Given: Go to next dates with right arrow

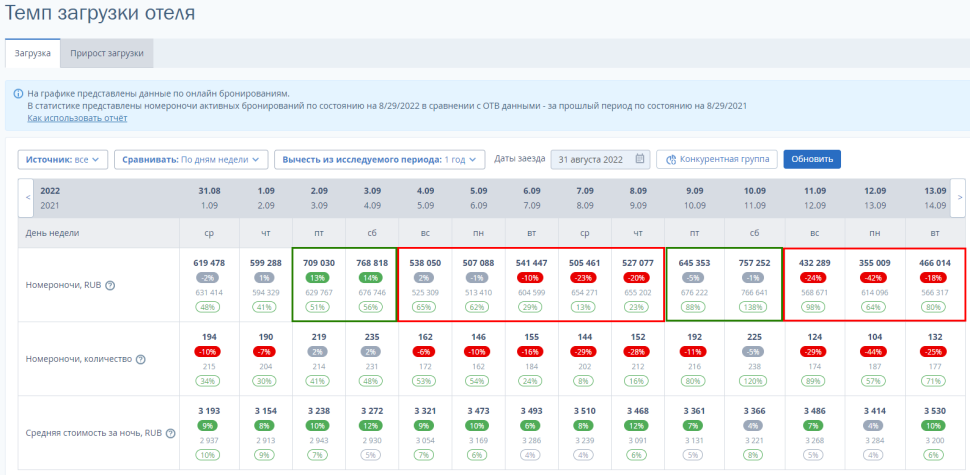Looking at the screenshot, I should click(x=959, y=197).
